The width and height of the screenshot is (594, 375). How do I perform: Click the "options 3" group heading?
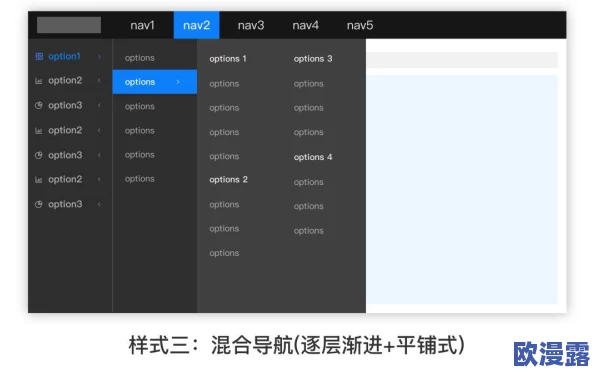click(x=313, y=59)
